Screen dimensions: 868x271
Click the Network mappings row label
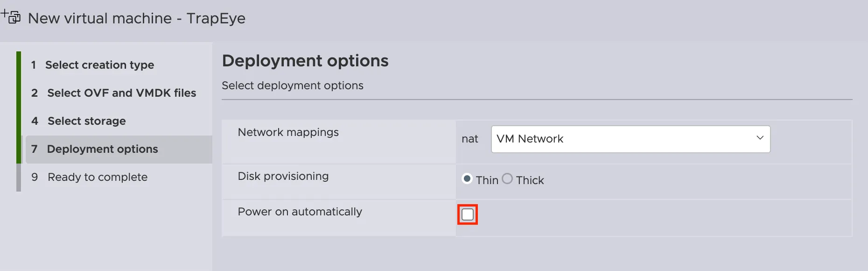coord(288,132)
